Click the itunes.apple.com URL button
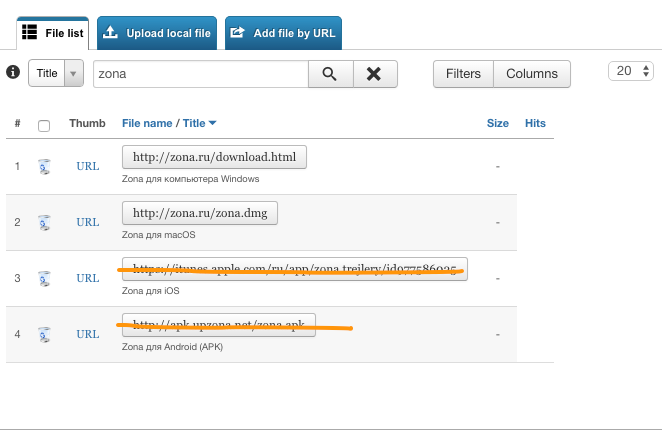662x438 pixels. tap(295, 269)
